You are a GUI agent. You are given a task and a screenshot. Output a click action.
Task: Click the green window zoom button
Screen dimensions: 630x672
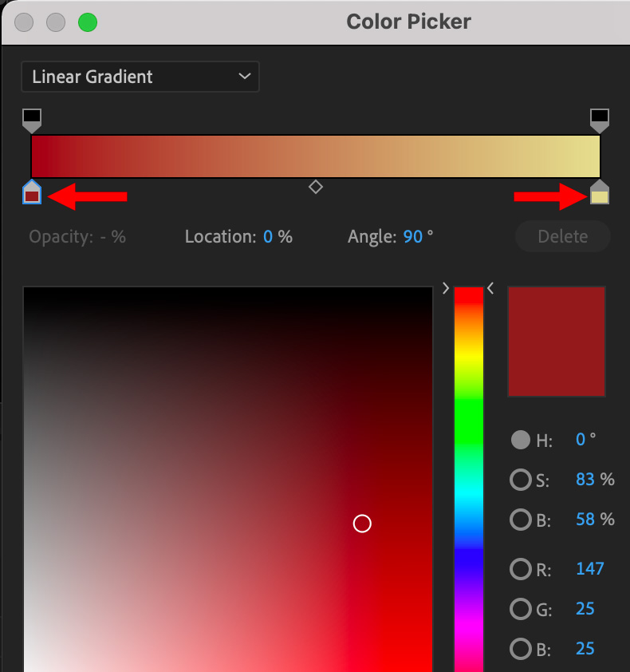88,22
